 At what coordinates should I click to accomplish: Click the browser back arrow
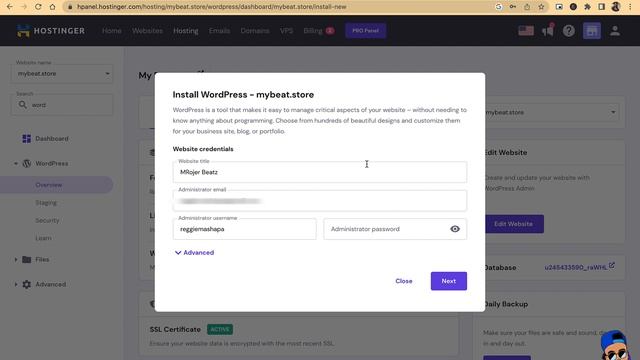(9, 7)
